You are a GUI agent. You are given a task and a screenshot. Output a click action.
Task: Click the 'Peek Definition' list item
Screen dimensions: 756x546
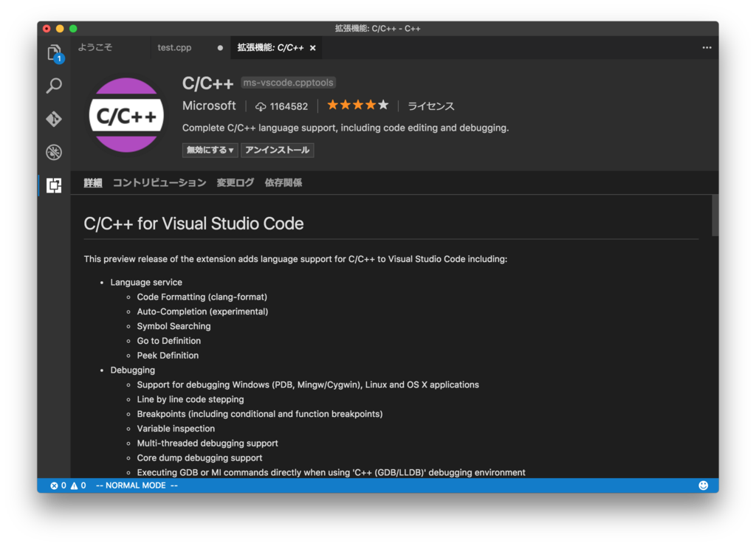pyautogui.click(x=168, y=355)
